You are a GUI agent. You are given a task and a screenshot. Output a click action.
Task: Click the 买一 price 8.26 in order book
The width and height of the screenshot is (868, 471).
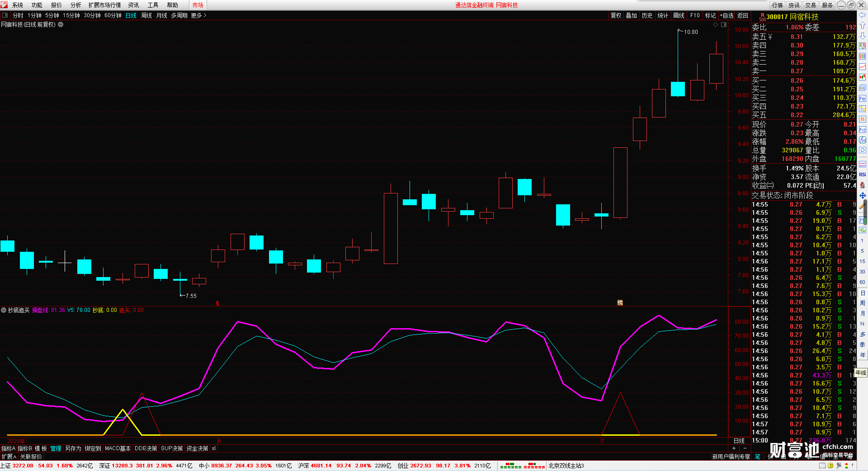coord(797,80)
